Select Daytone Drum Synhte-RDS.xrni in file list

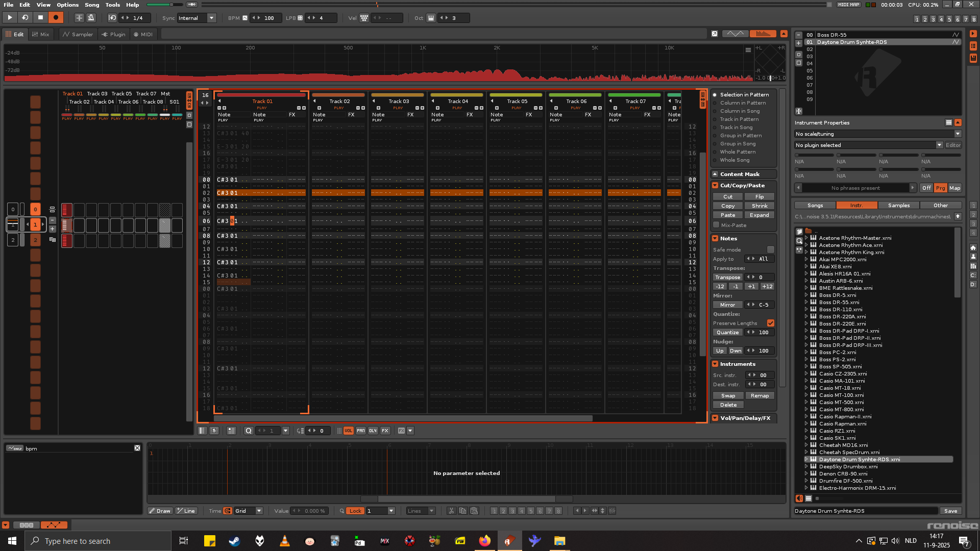pyautogui.click(x=860, y=460)
